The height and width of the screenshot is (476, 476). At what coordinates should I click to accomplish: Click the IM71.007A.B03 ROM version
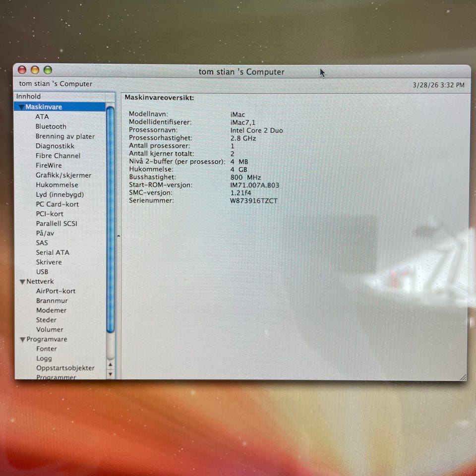254,185
